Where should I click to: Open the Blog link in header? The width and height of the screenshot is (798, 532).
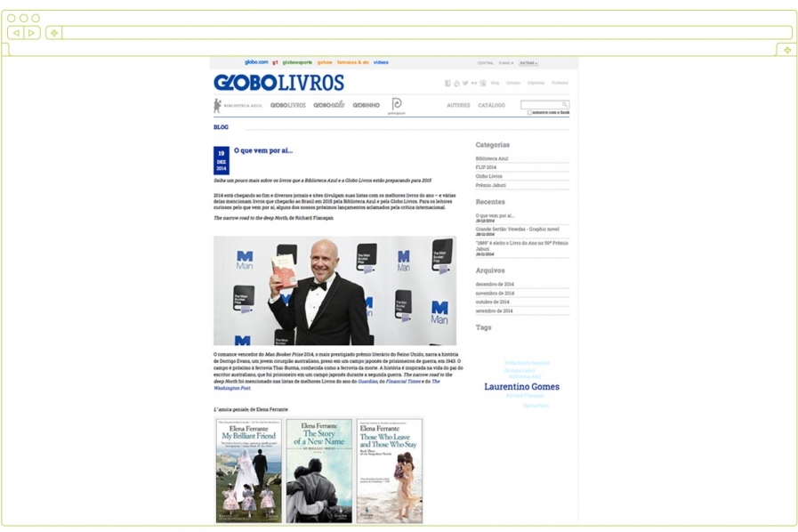[496, 83]
